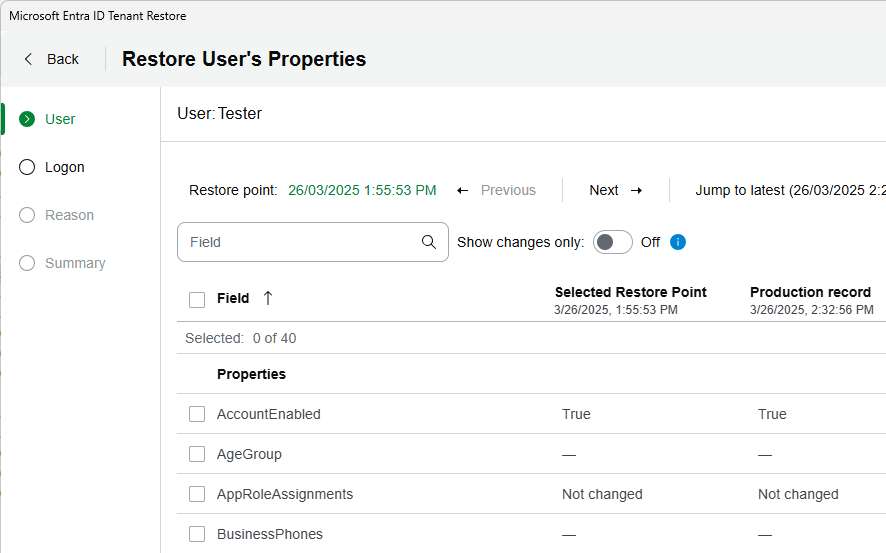Screen dimensions: 886x553
Task: Check the BusinessPhones checkbox
Action: coord(197,534)
